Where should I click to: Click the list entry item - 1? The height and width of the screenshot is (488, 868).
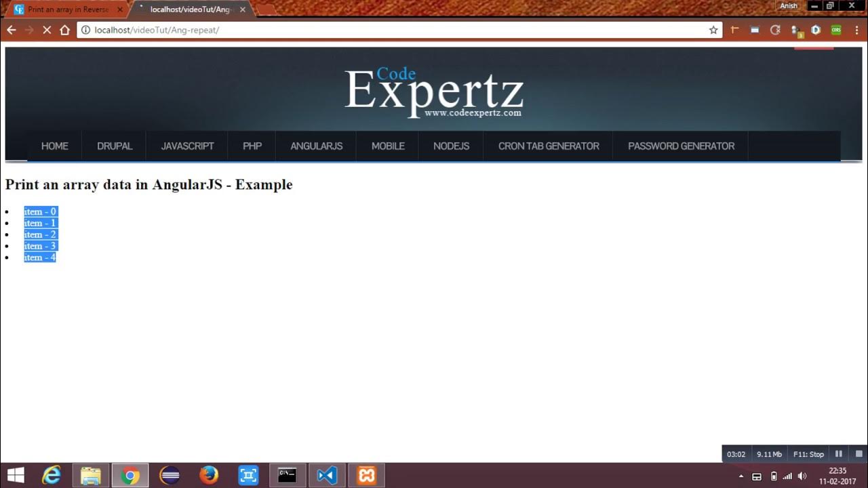41,223
